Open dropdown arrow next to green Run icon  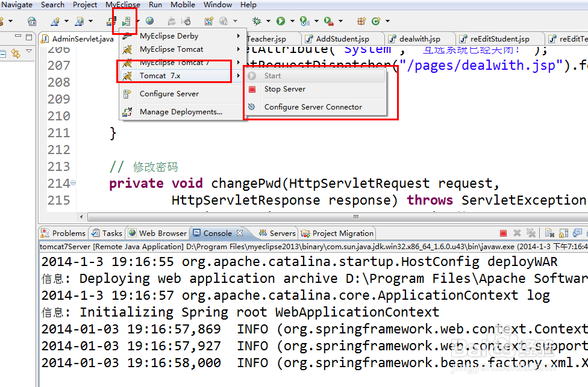(x=292, y=21)
